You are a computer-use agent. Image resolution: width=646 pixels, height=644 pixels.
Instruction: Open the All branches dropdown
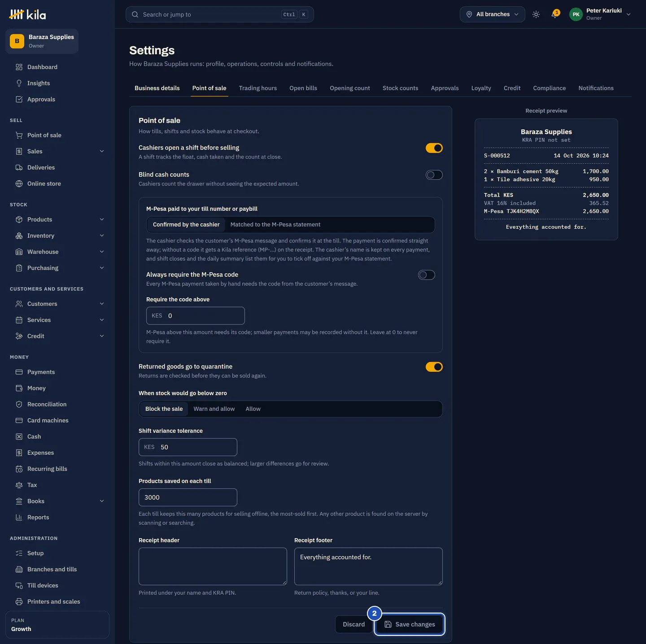point(492,14)
